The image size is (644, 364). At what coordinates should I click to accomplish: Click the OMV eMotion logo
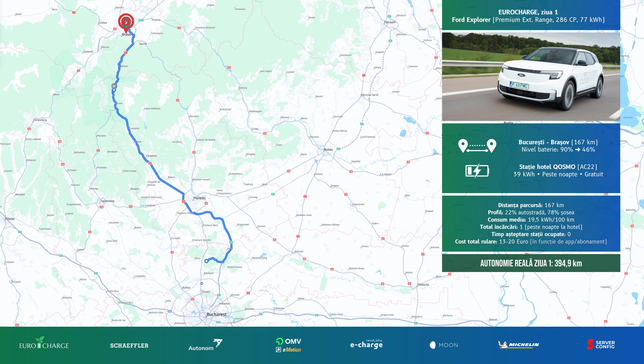point(289,345)
